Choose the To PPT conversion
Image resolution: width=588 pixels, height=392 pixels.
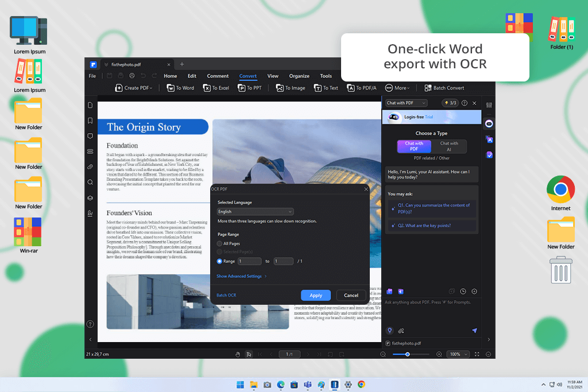[x=250, y=88]
